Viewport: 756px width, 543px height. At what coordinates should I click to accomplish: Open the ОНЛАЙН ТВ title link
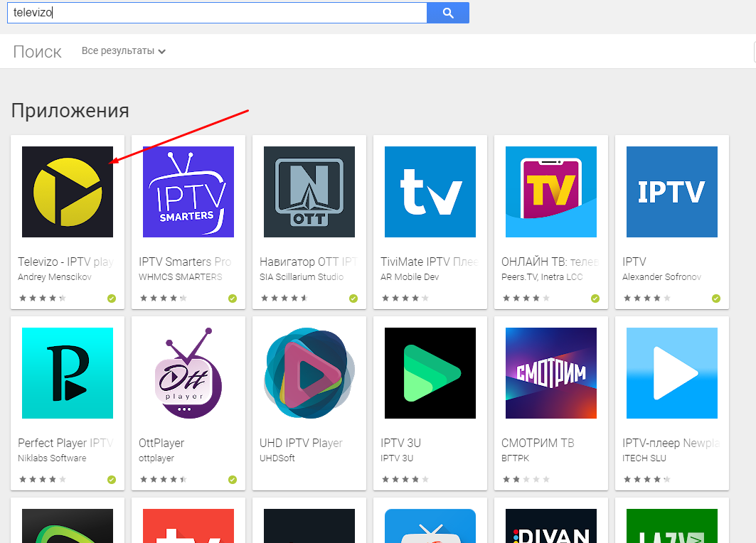click(550, 262)
